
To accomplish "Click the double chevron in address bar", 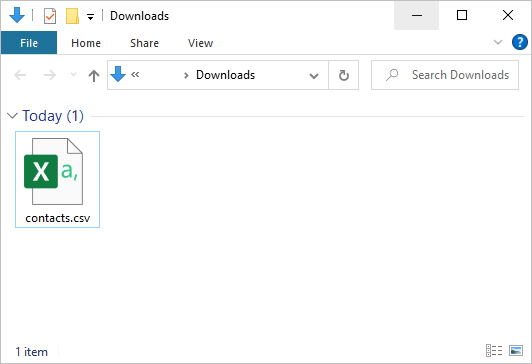I will tap(135, 74).
